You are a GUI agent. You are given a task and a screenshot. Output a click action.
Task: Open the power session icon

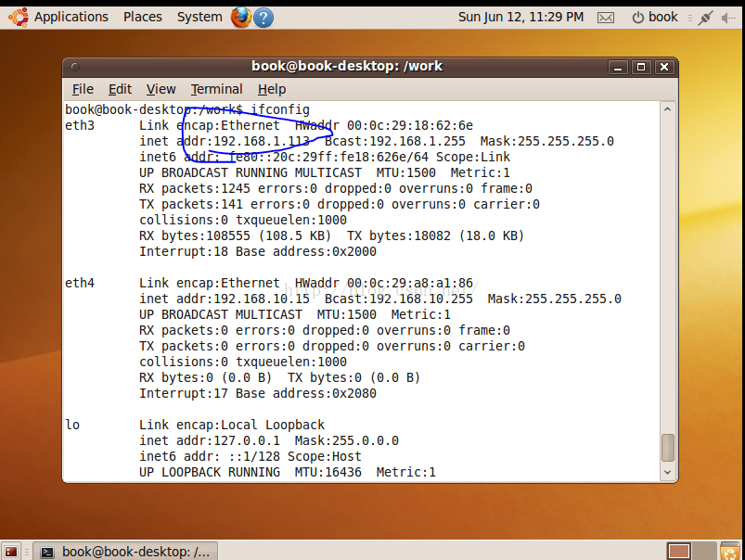(x=637, y=18)
